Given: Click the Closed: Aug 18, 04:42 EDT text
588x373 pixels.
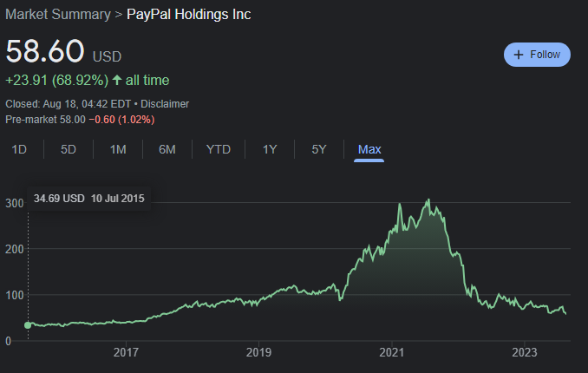Looking at the screenshot, I should [69, 104].
